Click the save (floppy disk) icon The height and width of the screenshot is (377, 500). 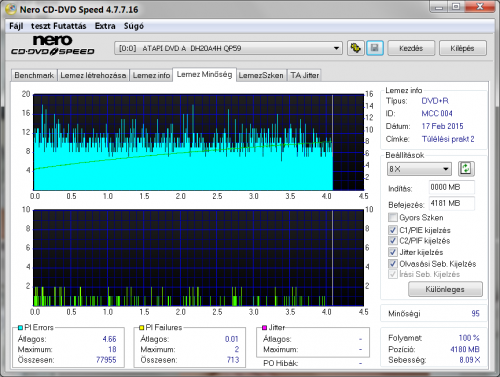375,48
